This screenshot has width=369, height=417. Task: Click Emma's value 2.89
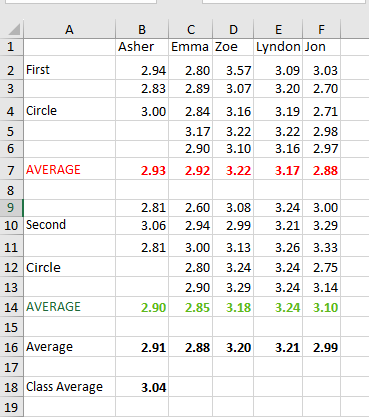pos(191,89)
